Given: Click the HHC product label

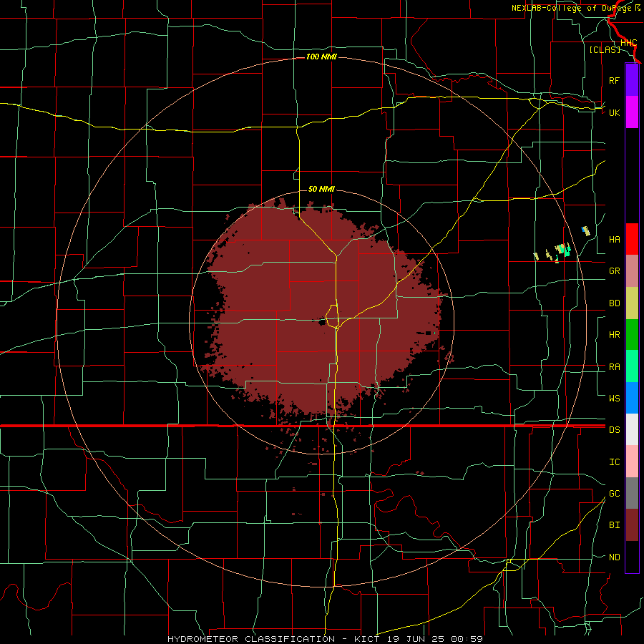Looking at the screenshot, I should (x=629, y=43).
